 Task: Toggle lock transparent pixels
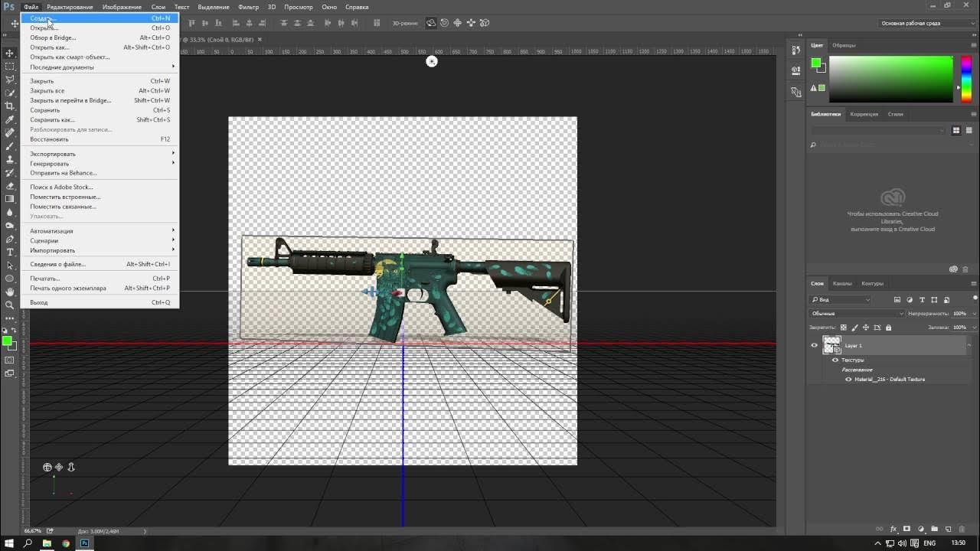click(x=845, y=328)
